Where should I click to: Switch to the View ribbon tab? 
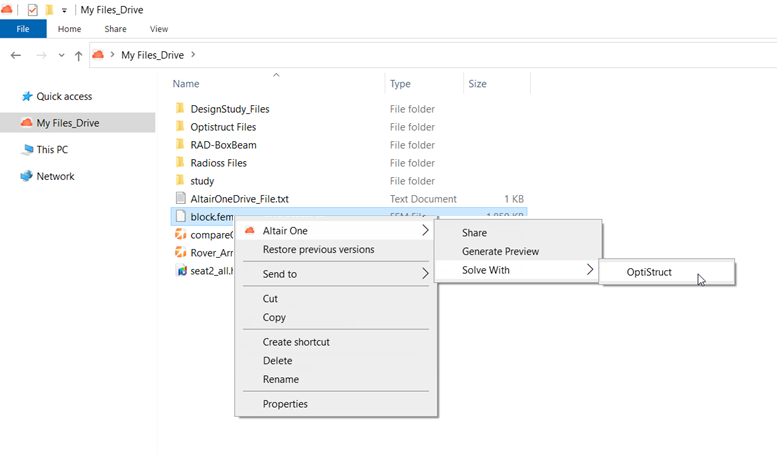coord(158,29)
